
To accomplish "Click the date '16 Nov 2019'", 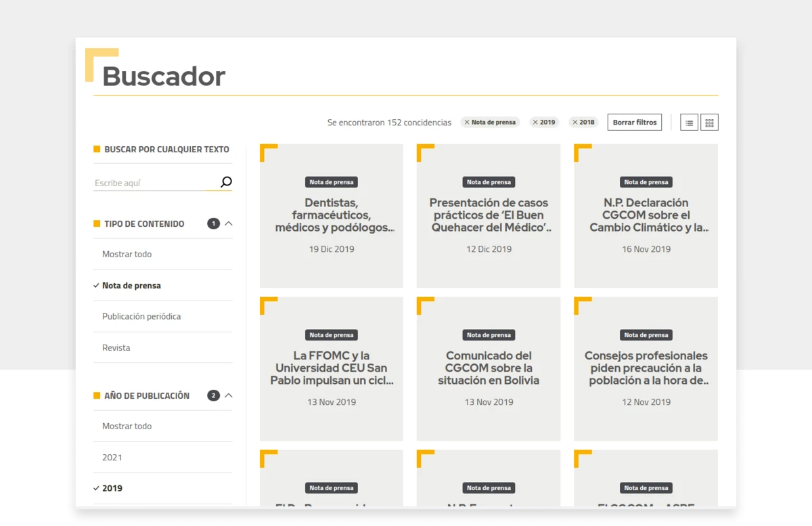I will point(646,249).
